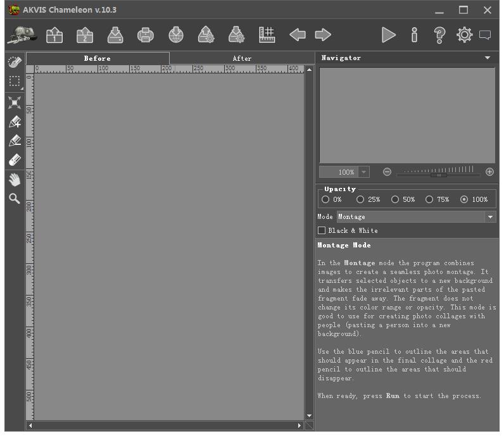Set Opacity to 100%
Viewport: 504px width, 436px height.
(464, 199)
